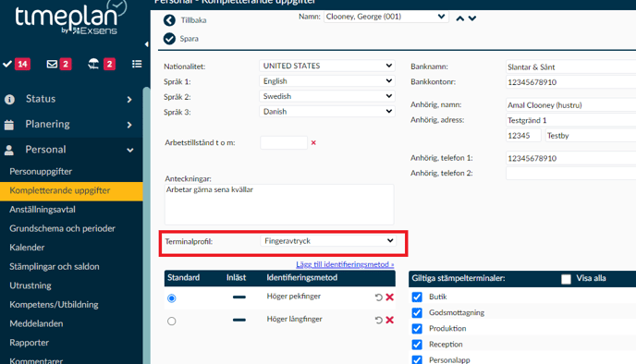This screenshot has width=636, height=364.
Task: Uncheck the Butik terminal
Action: coord(417,297)
